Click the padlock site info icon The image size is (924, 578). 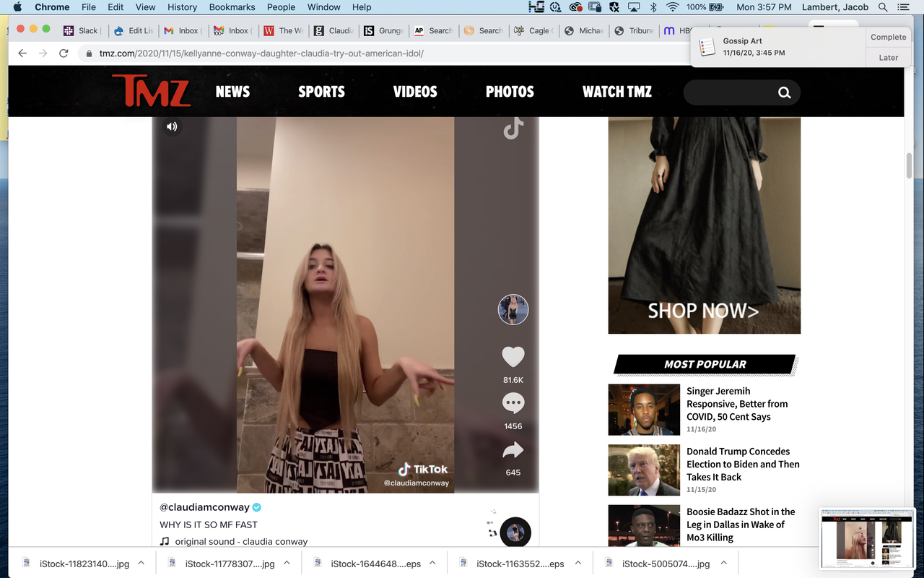(90, 53)
